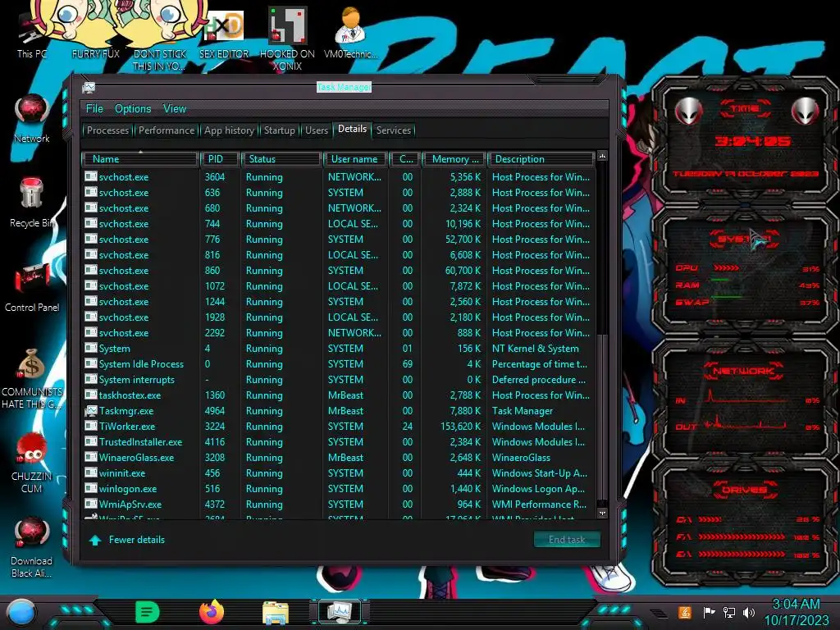Viewport: 840px width, 630px height.
Task: Click the orange Java tray icon
Action: [685, 612]
